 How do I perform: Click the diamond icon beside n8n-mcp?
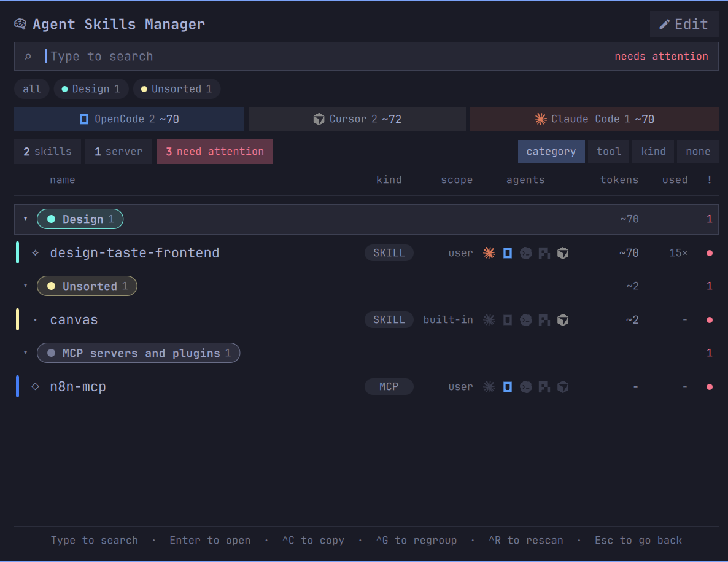[x=35, y=386]
